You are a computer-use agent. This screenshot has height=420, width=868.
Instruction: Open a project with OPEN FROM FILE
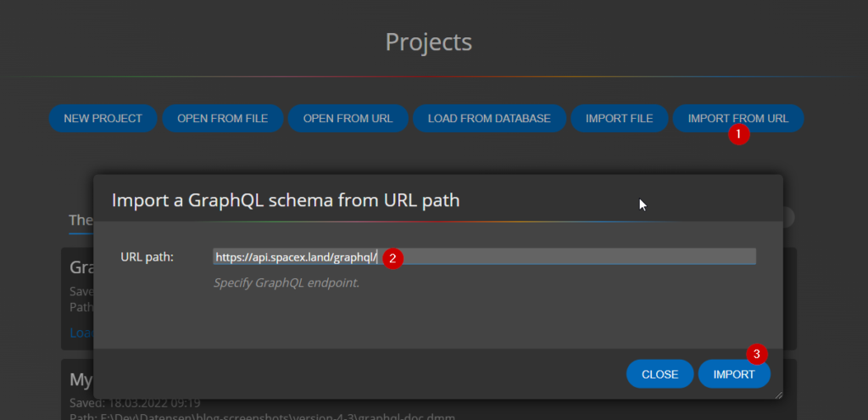223,119
